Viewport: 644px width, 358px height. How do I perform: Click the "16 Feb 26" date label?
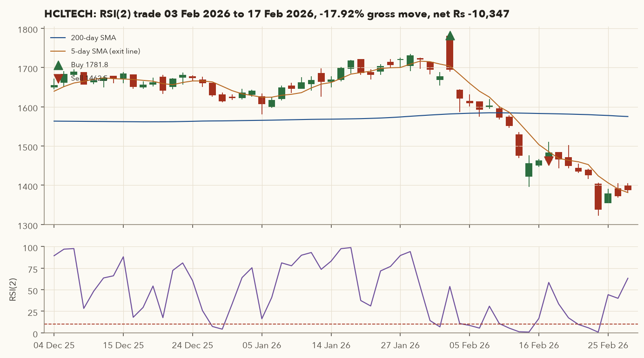[x=539, y=346]
